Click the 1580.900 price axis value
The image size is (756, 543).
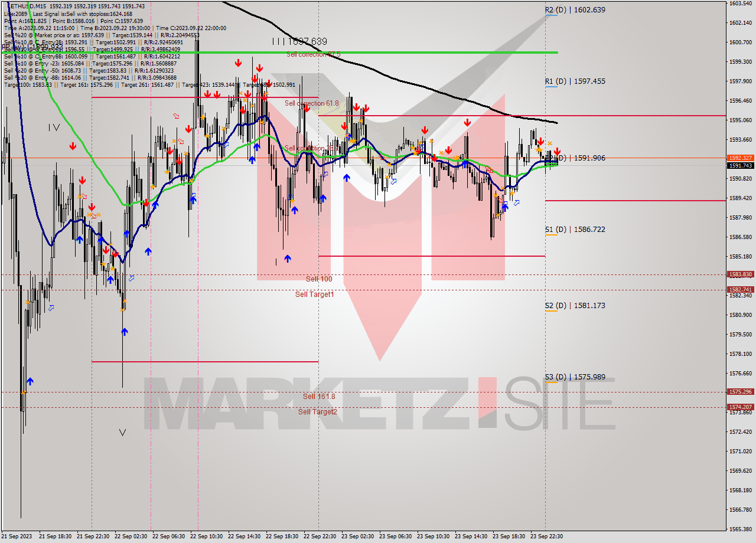tap(741, 315)
